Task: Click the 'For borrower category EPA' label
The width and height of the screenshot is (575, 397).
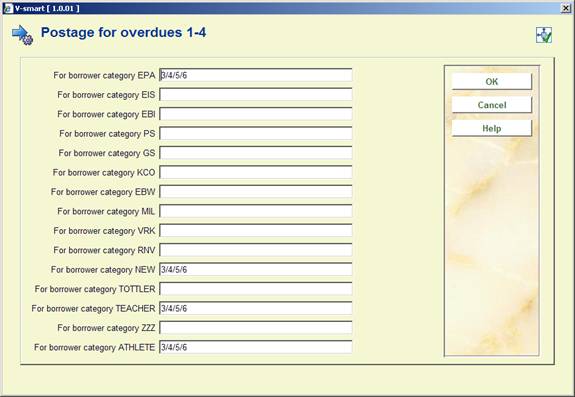Action: click(104, 76)
